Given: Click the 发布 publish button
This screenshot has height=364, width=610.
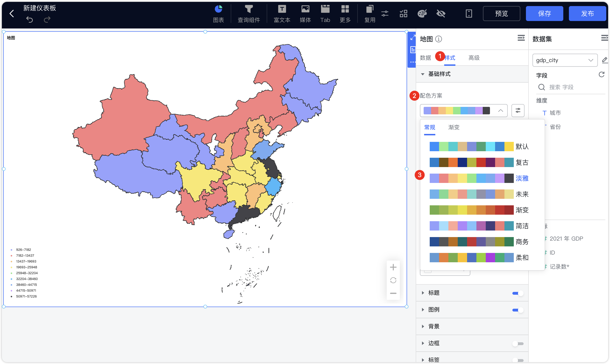Looking at the screenshot, I should pos(587,14).
